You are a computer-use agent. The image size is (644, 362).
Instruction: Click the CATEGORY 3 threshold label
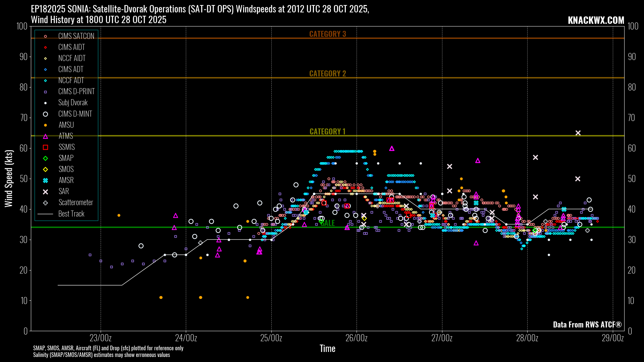327,34
